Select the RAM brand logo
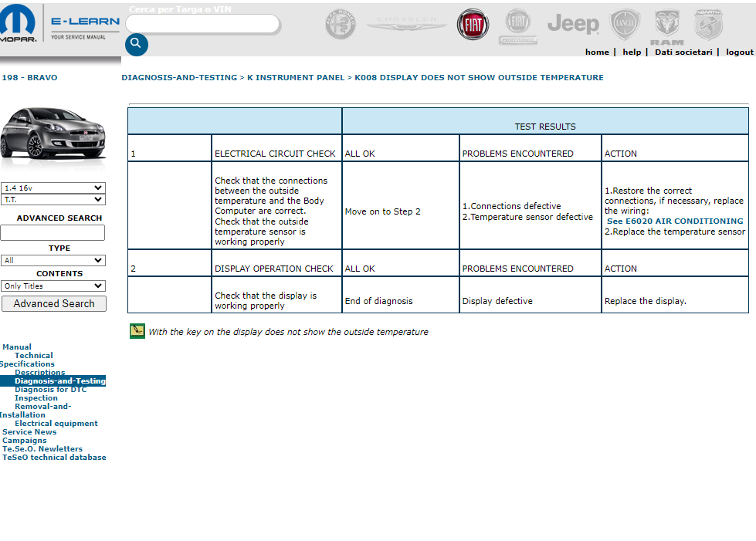 click(666, 27)
